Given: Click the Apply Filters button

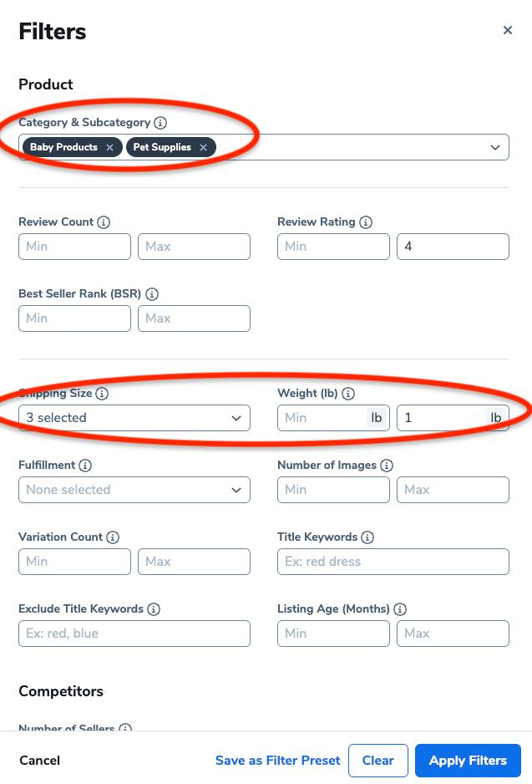Looking at the screenshot, I should pos(468,761).
